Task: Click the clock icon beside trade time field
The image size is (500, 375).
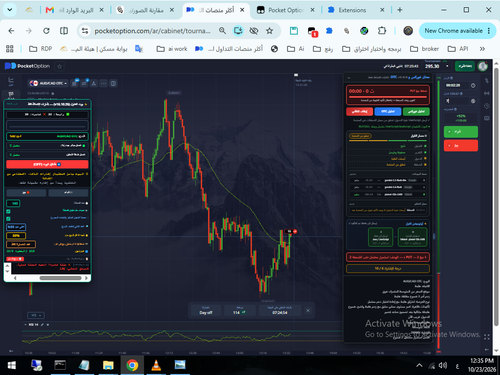Action: pos(473,85)
